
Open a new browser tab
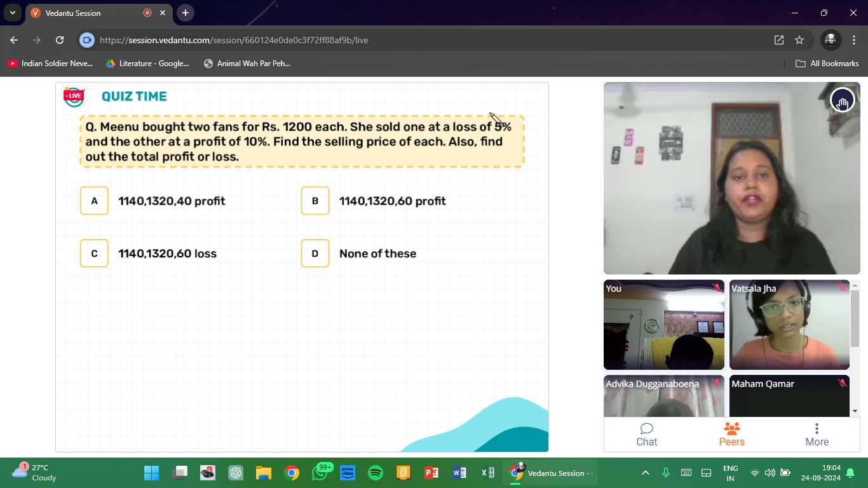tap(185, 13)
